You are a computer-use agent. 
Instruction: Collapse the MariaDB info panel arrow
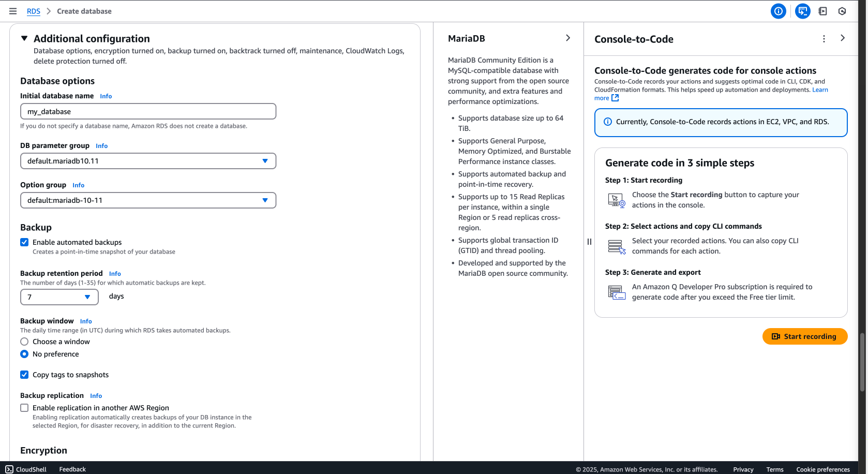[568, 38]
